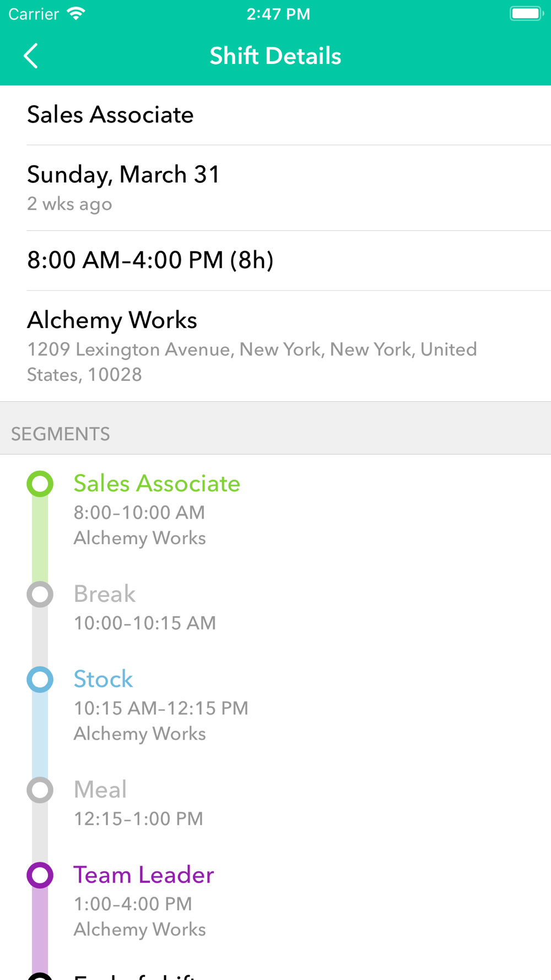Image resolution: width=551 pixels, height=980 pixels.
Task: Tap the Sunday, March 31 date row
Action: (x=275, y=188)
